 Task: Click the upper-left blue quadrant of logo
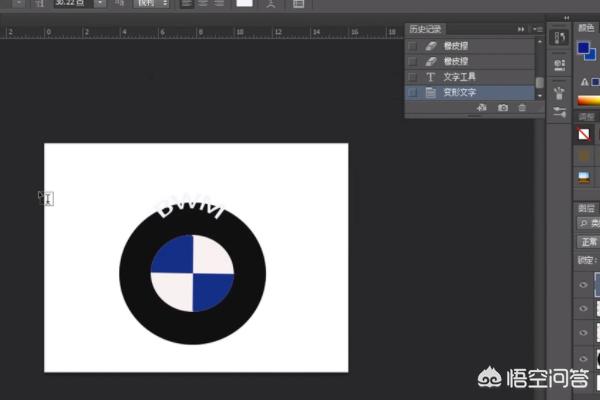click(174, 255)
